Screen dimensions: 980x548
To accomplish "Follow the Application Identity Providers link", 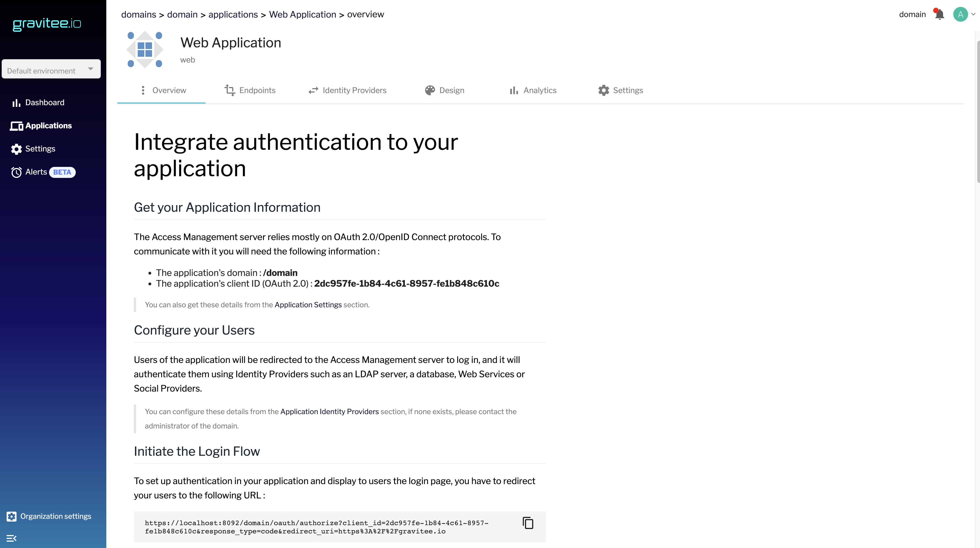I will (329, 411).
